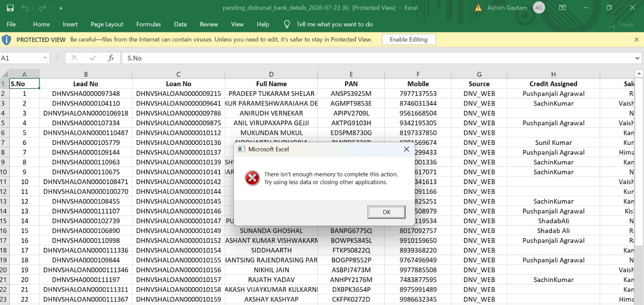Image resolution: width=644 pixels, height=305 pixels.
Task: Expand the formula bar chevron
Action: pyautogui.click(x=637, y=58)
